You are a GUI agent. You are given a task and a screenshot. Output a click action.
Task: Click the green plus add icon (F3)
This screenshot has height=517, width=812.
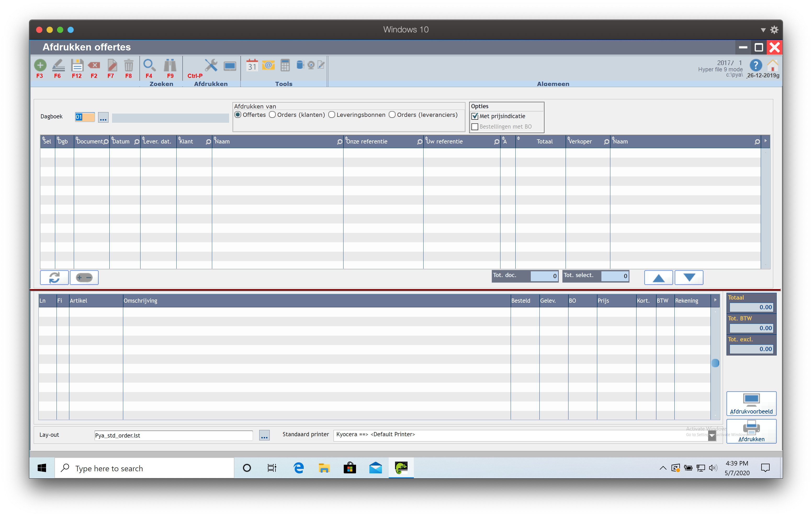pyautogui.click(x=40, y=65)
